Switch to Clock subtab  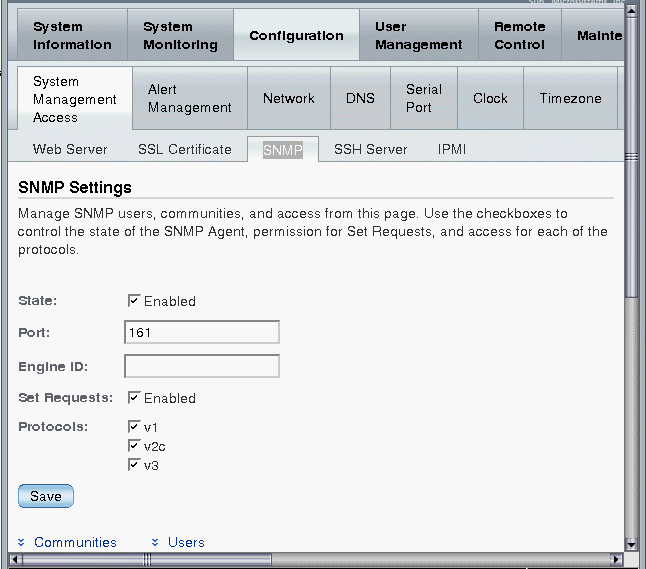pyautogui.click(x=490, y=98)
